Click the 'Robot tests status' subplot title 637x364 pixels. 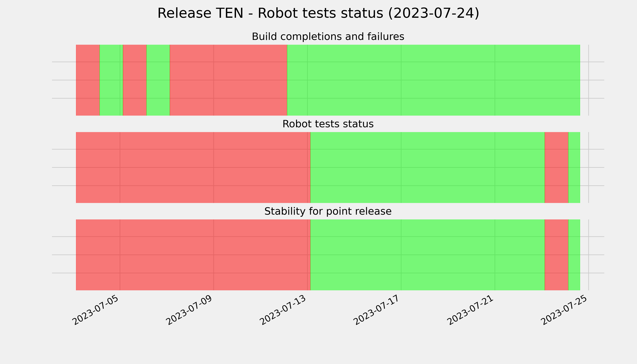(x=328, y=124)
